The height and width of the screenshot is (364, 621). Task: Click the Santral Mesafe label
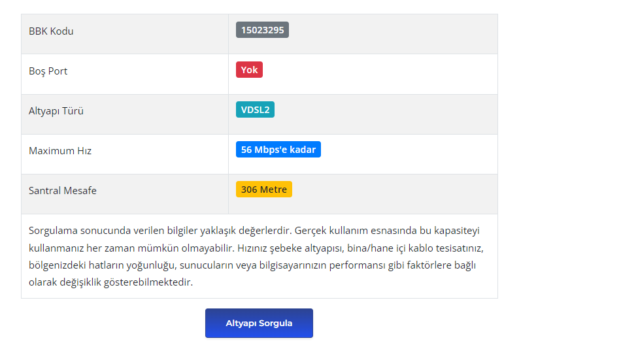click(x=63, y=191)
